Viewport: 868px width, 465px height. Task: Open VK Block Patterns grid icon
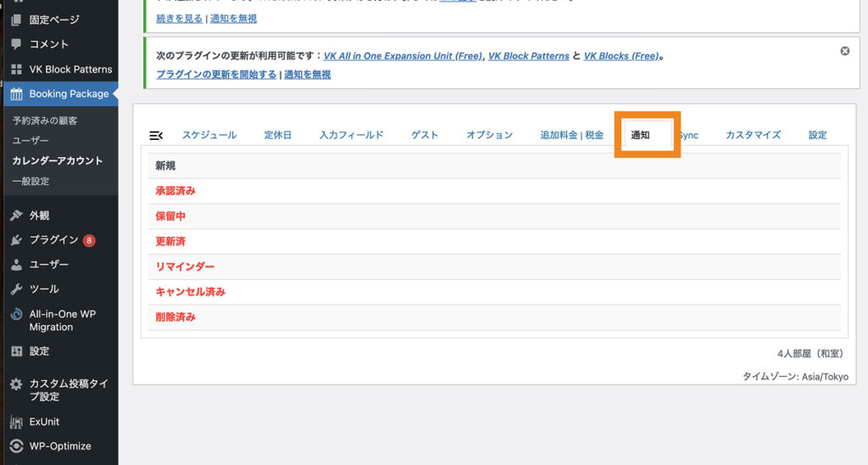pos(17,70)
